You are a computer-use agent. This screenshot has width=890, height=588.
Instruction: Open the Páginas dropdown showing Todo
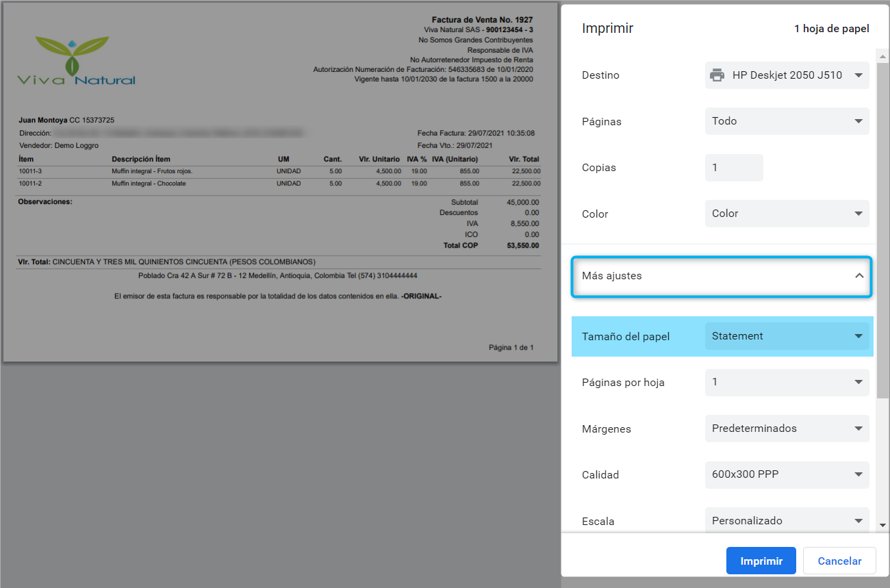click(x=787, y=121)
